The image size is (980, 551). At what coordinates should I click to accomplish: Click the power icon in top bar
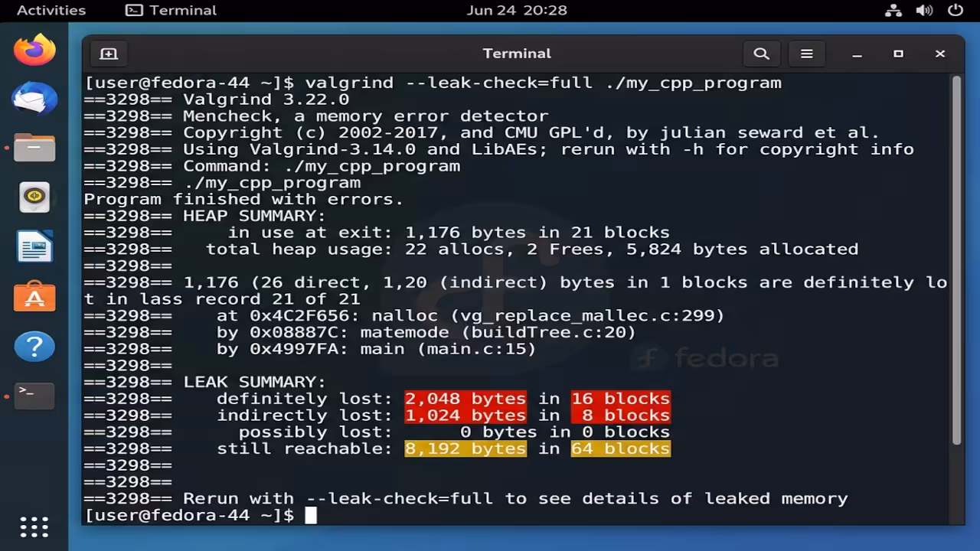tap(955, 10)
